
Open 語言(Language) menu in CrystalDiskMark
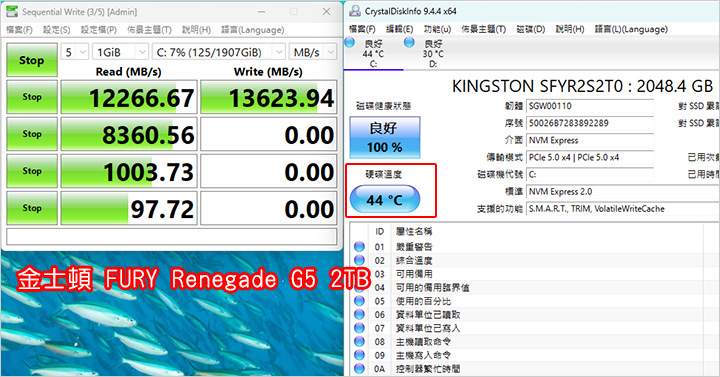(x=253, y=30)
